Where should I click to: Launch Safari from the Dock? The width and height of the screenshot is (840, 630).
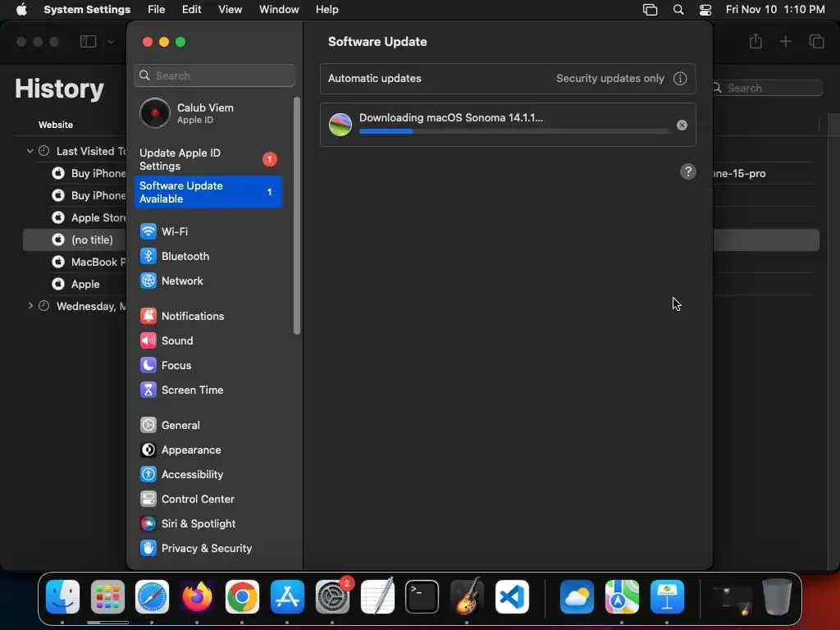[x=152, y=597]
